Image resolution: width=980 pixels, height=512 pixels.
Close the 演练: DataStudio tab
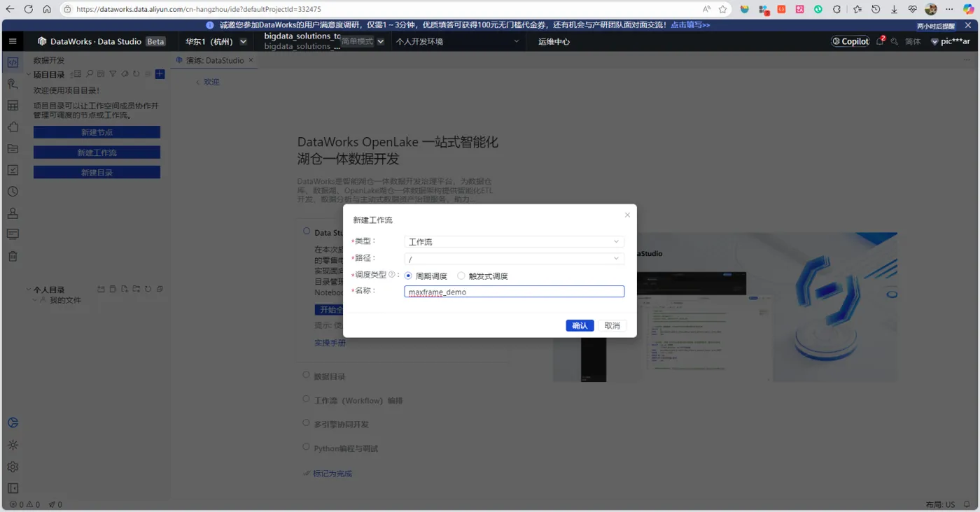[252, 60]
